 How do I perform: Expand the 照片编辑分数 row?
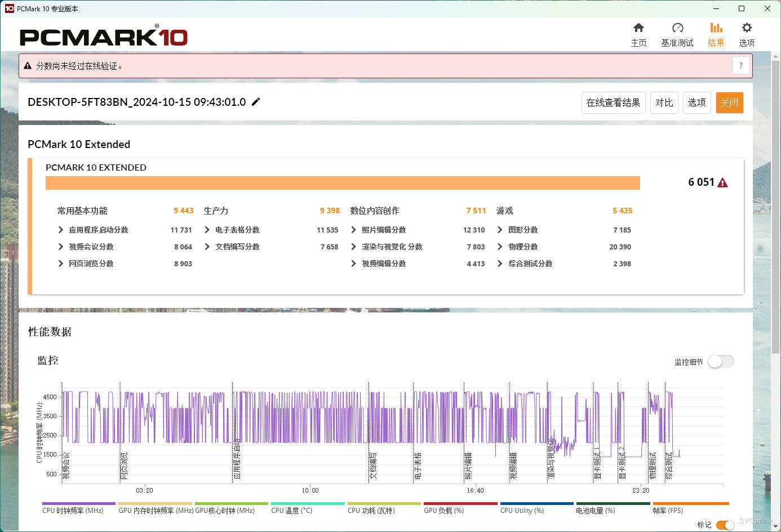tap(354, 230)
